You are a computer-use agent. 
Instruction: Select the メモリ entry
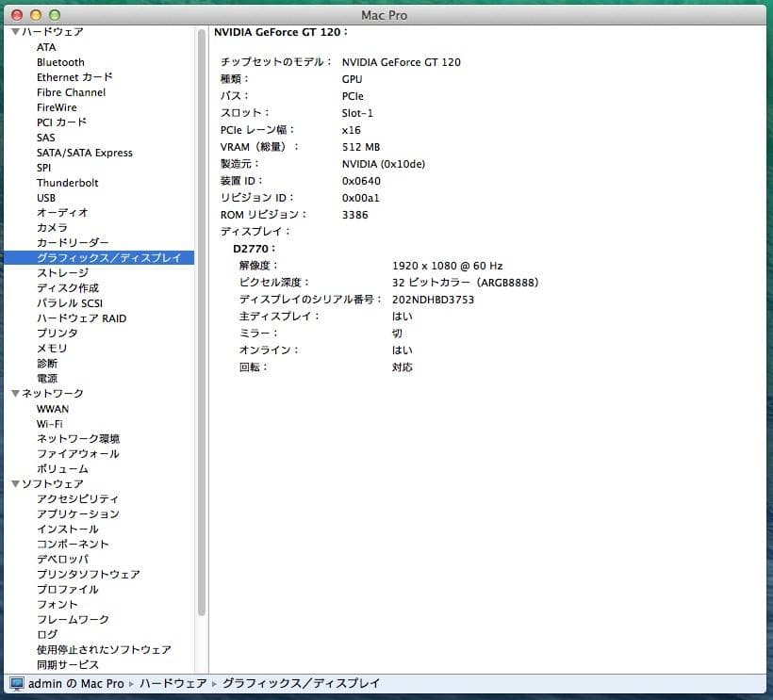[x=52, y=349]
